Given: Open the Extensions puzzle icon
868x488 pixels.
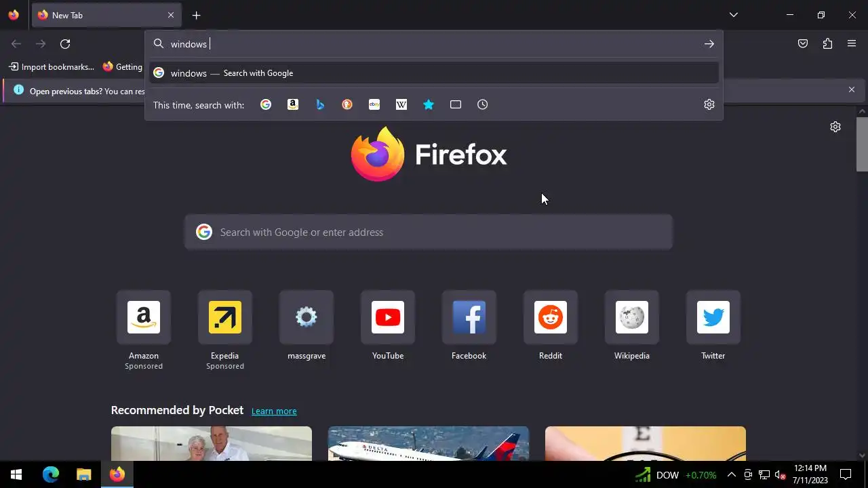Looking at the screenshot, I should coord(827,44).
